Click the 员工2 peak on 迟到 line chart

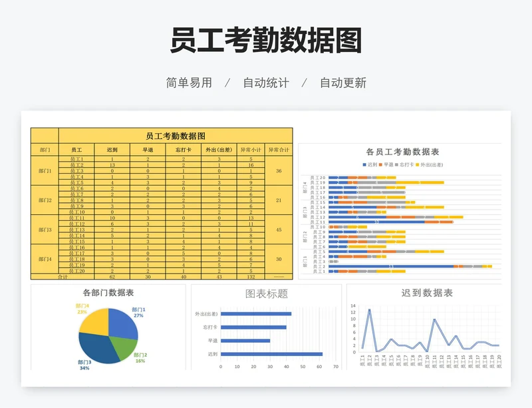[369, 309]
